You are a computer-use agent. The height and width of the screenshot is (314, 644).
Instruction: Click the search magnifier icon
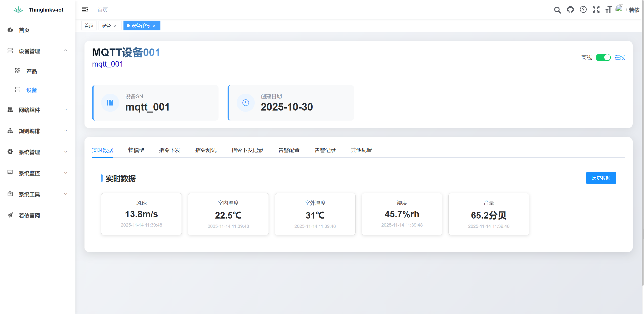(557, 10)
